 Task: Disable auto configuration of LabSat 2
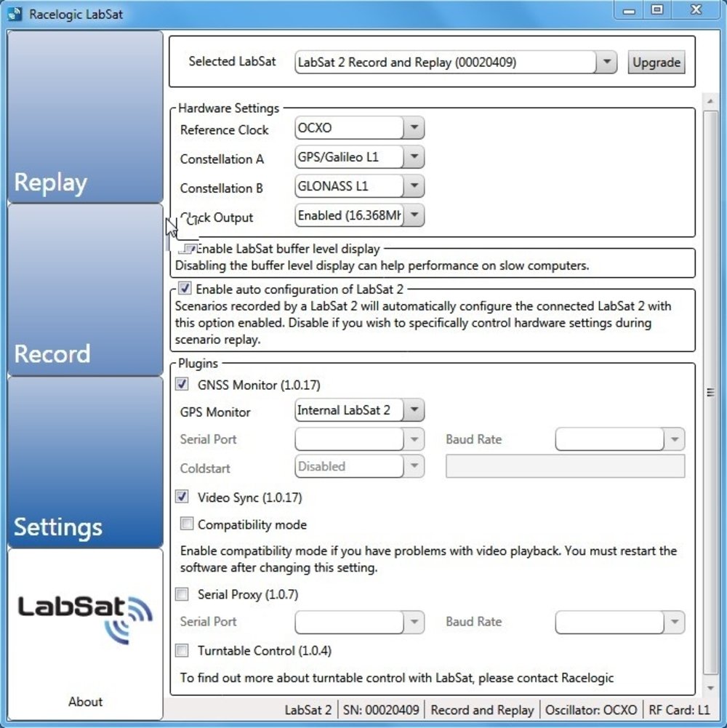click(185, 289)
